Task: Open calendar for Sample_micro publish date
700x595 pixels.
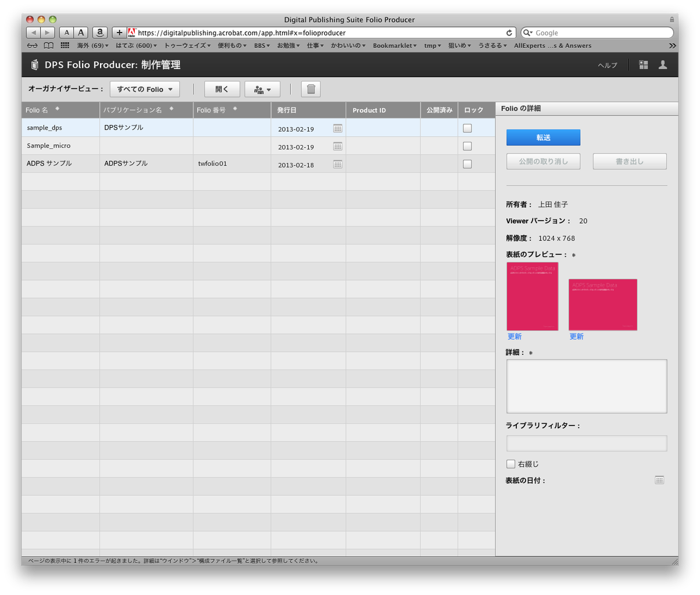Action: click(338, 146)
